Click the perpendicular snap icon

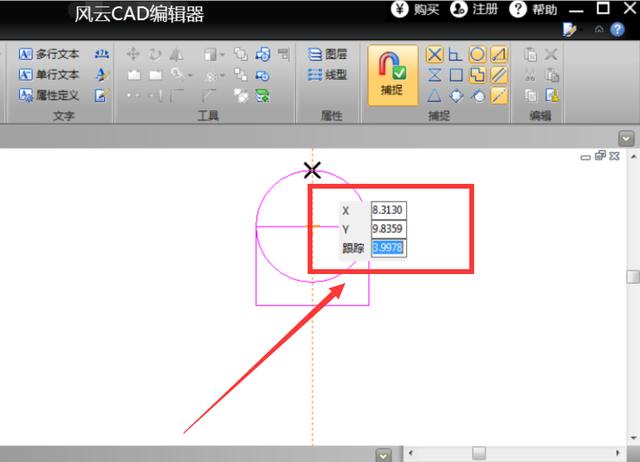point(455,54)
